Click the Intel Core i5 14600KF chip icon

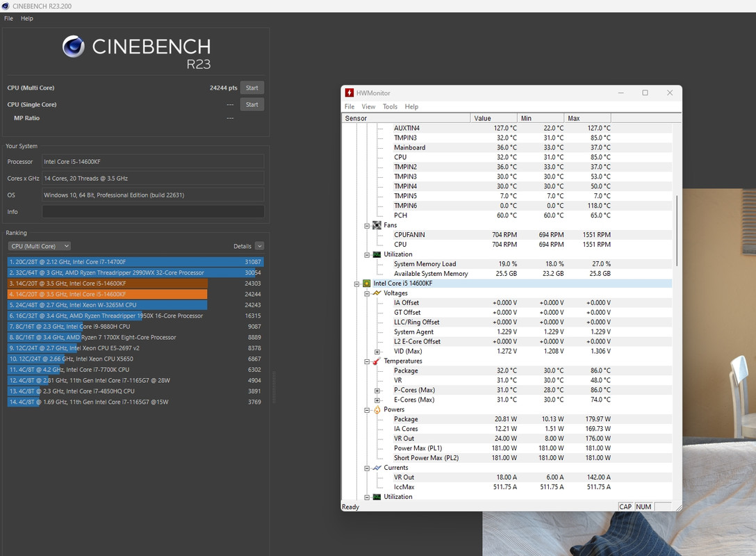[x=366, y=284]
